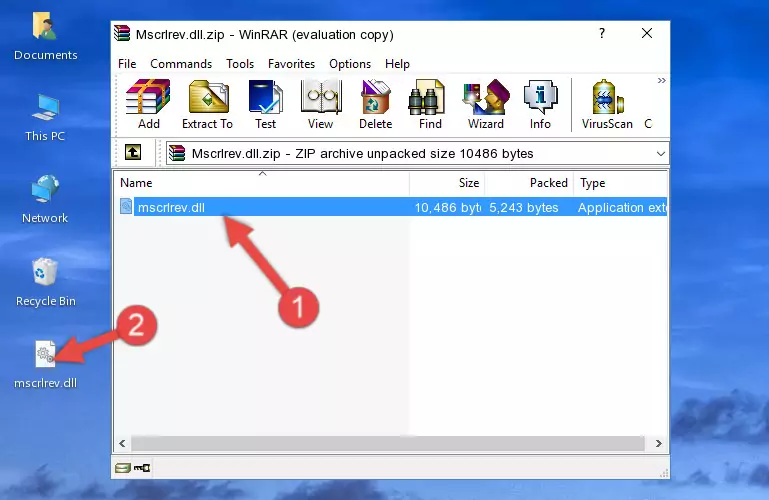This screenshot has width=769, height=500.
Task: Sort by the Type column header
Action: point(620,183)
